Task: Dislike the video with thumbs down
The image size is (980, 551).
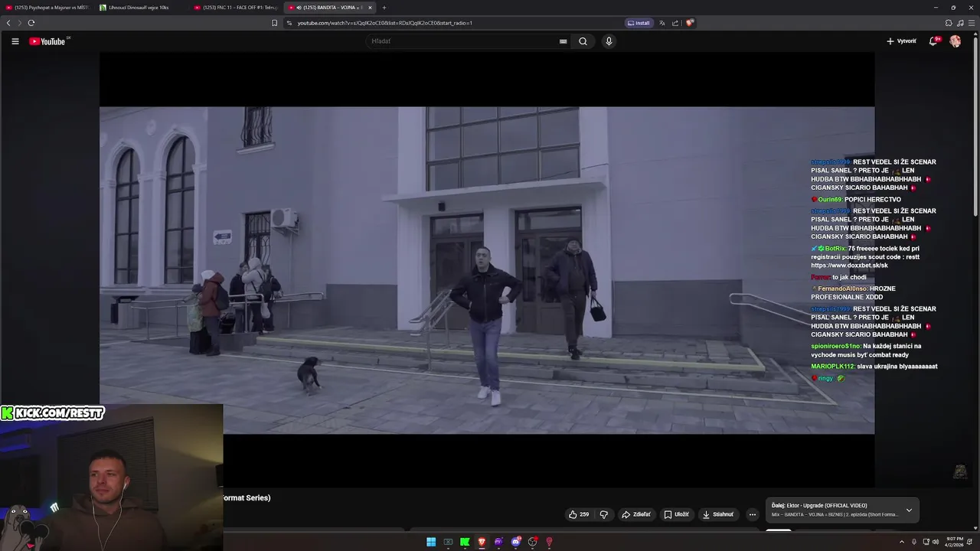Action: 603,514
